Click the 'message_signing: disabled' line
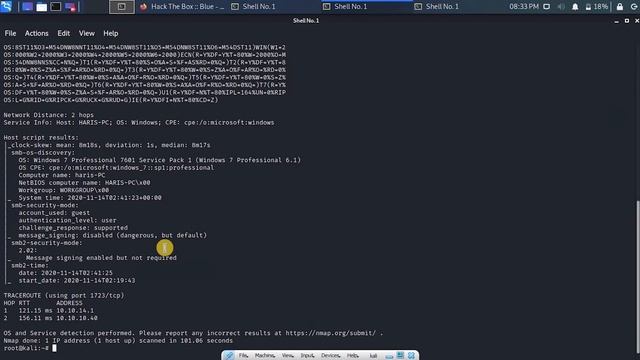 coord(112,235)
